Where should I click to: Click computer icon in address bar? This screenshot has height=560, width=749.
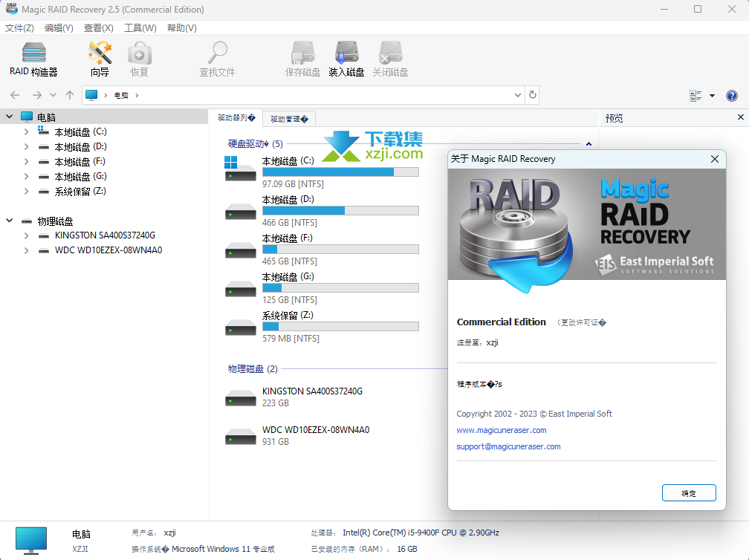[91, 95]
